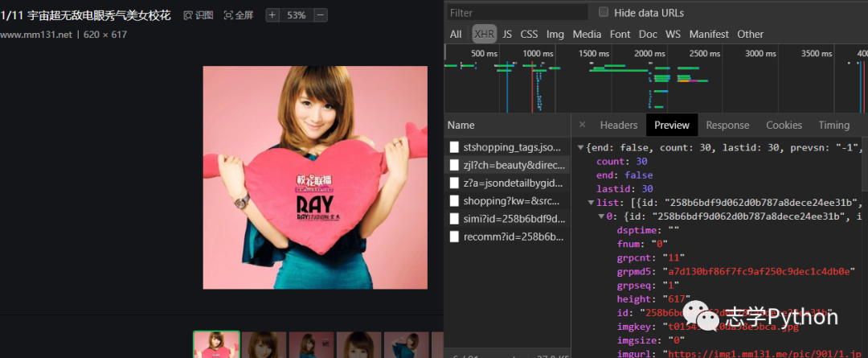
Task: Zoom out with the minus button
Action: [320, 15]
